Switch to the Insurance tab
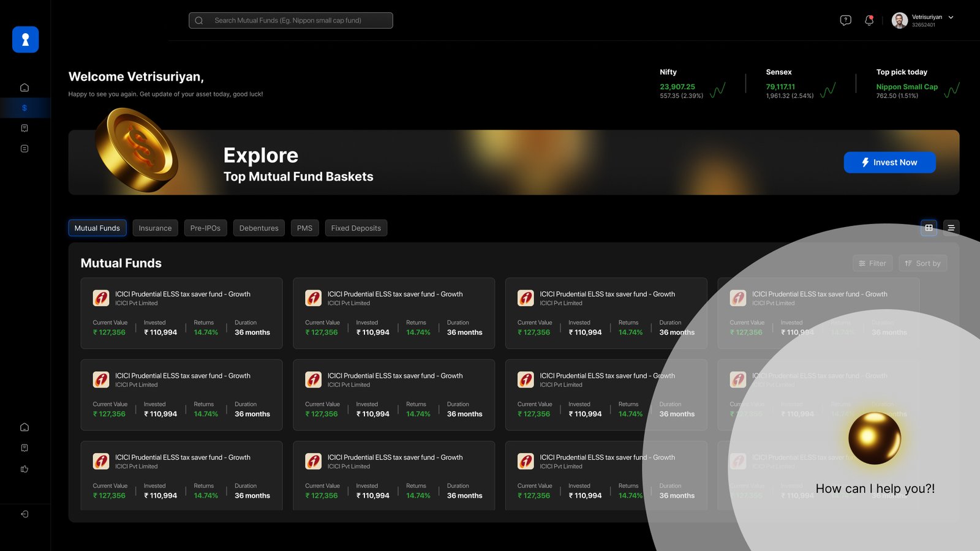Screen dimensions: 980x551 tap(155, 228)
